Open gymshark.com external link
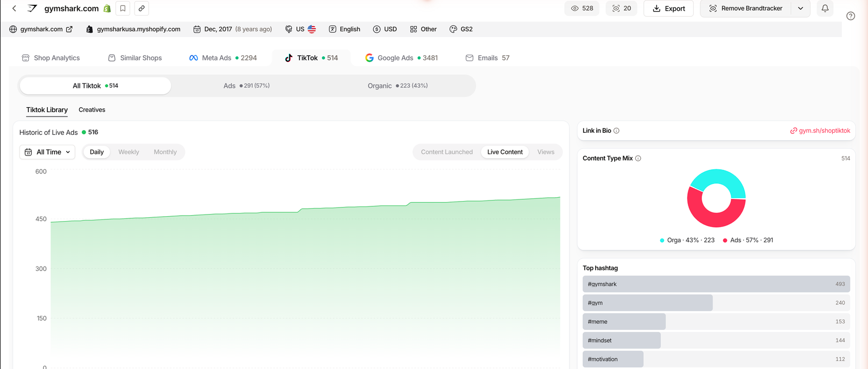This screenshot has width=868, height=369. click(41, 29)
